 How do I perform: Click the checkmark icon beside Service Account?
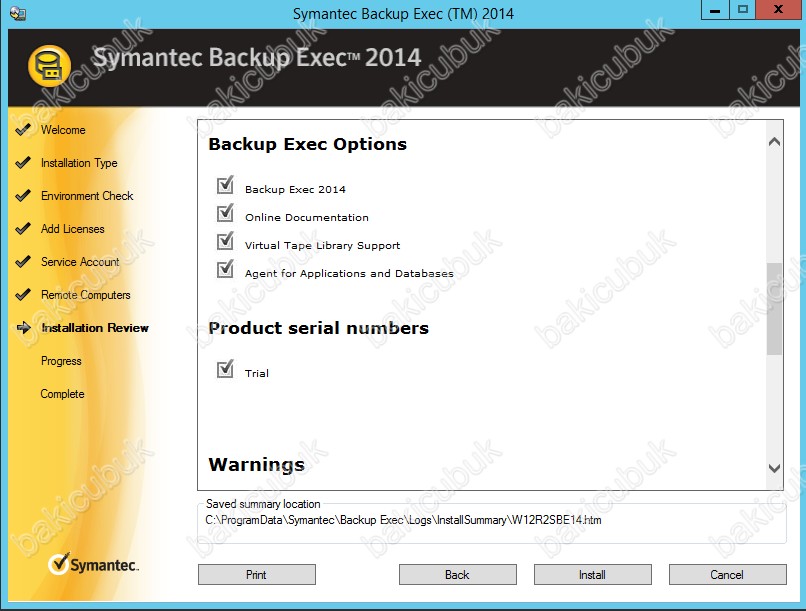[23, 261]
